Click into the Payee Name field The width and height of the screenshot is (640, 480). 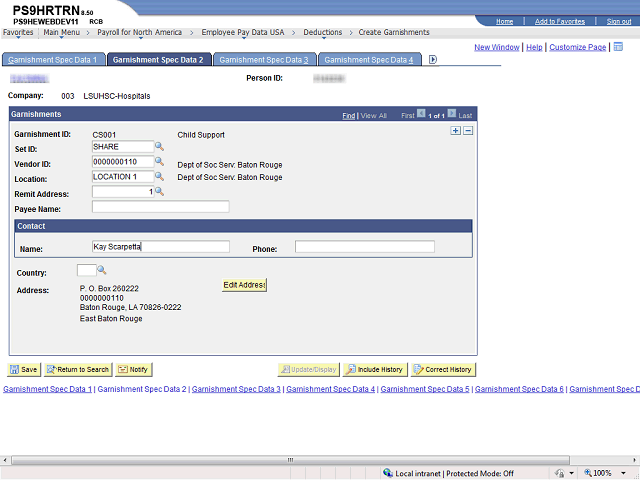160,207
